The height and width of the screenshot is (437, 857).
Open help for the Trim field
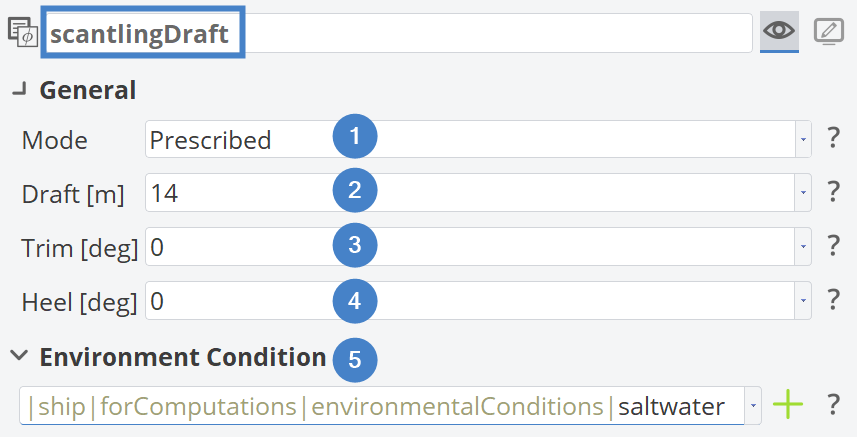point(833,246)
